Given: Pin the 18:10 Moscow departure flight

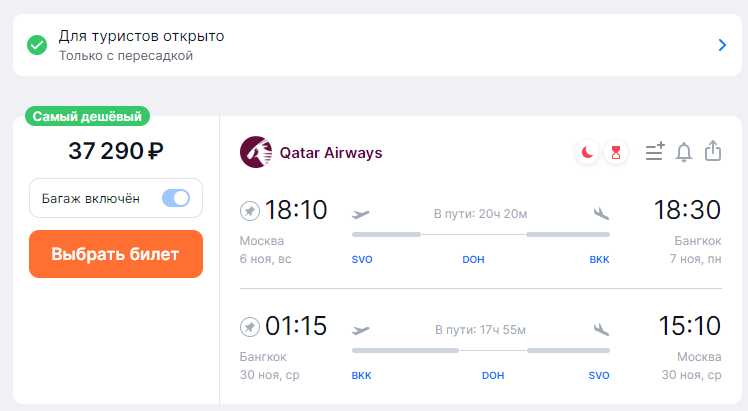Looking at the screenshot, I should (249, 211).
